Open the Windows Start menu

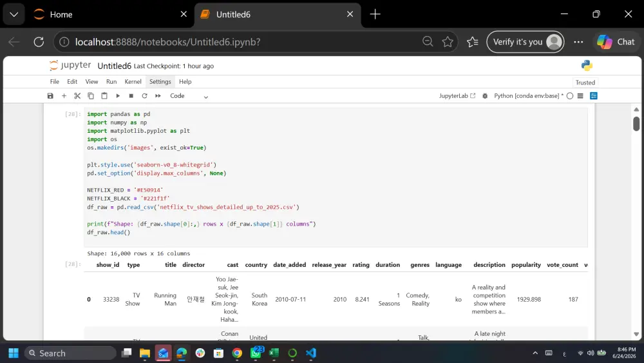(14, 353)
